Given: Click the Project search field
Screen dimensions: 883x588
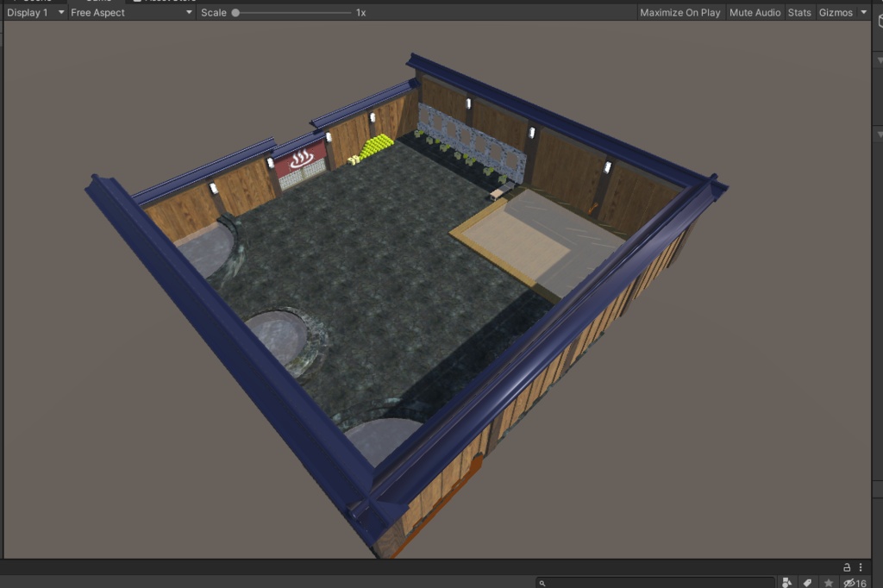Looking at the screenshot, I should (655, 583).
